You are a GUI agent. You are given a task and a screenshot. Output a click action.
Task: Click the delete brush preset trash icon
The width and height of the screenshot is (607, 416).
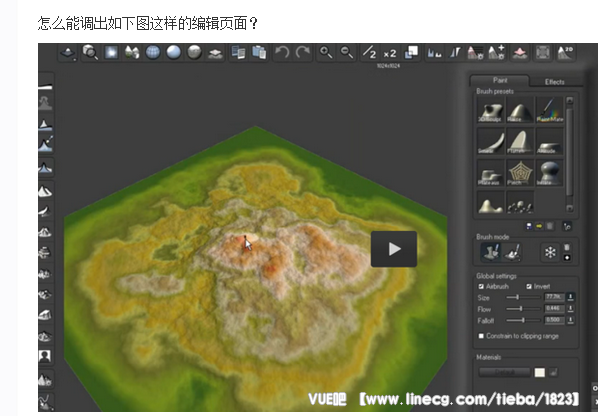point(550,226)
